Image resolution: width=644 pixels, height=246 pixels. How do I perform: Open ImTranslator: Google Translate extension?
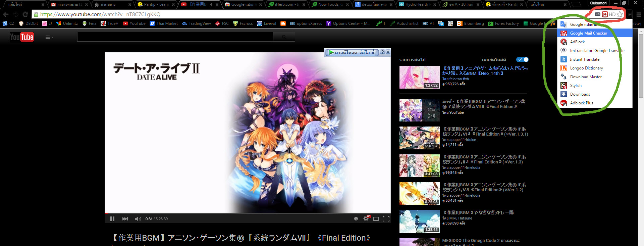[x=594, y=51]
